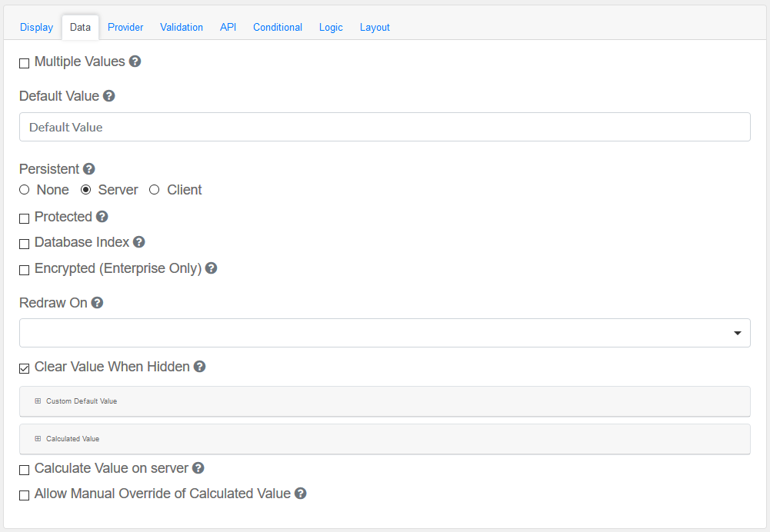The width and height of the screenshot is (770, 532).
Task: Go to the Display tab
Action: (x=36, y=27)
